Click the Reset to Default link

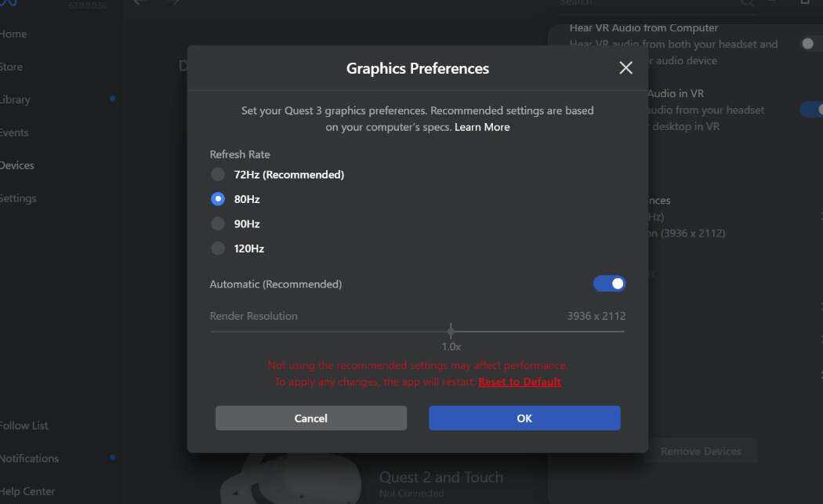[520, 382]
